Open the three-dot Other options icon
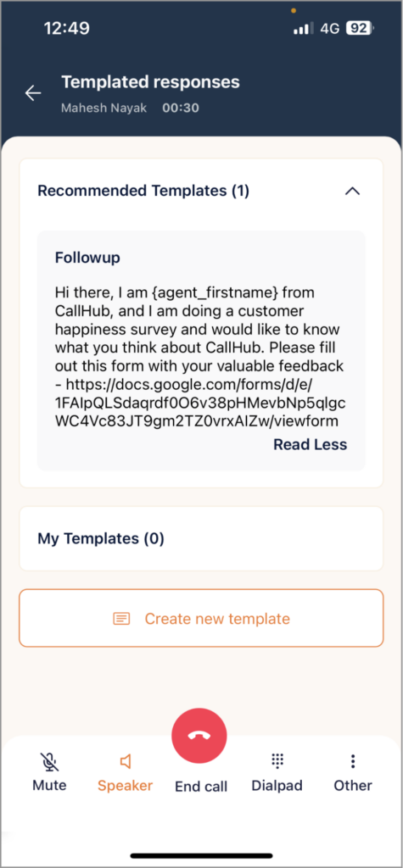 pyautogui.click(x=353, y=762)
